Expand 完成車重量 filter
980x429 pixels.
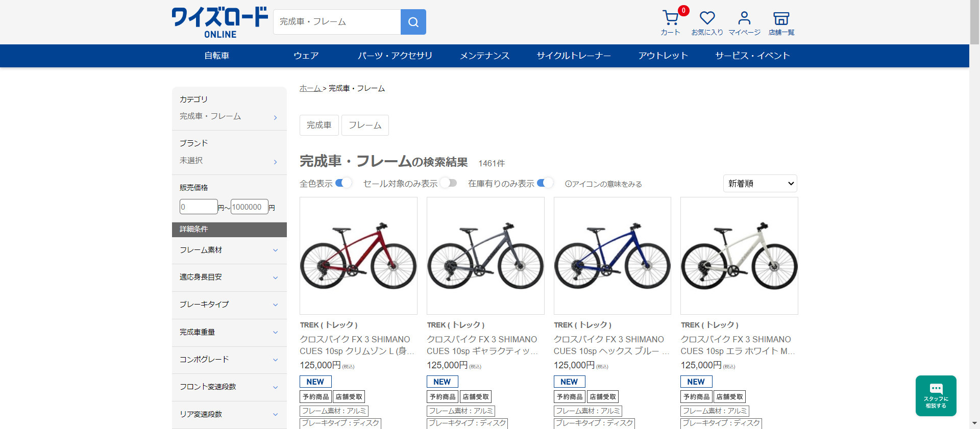tap(229, 332)
